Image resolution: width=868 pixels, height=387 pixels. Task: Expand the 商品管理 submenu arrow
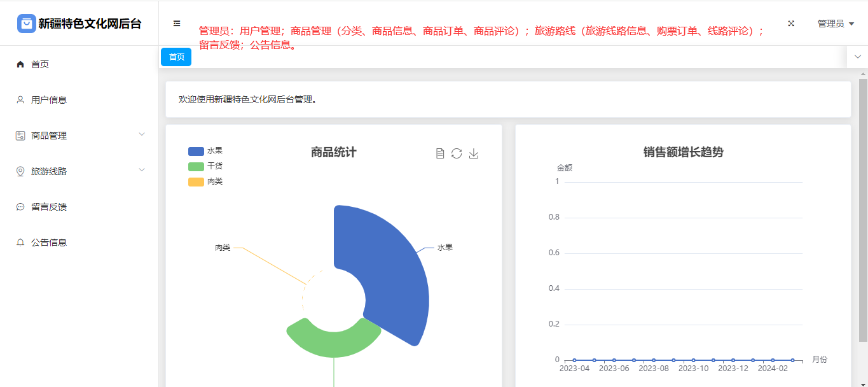[142, 134]
